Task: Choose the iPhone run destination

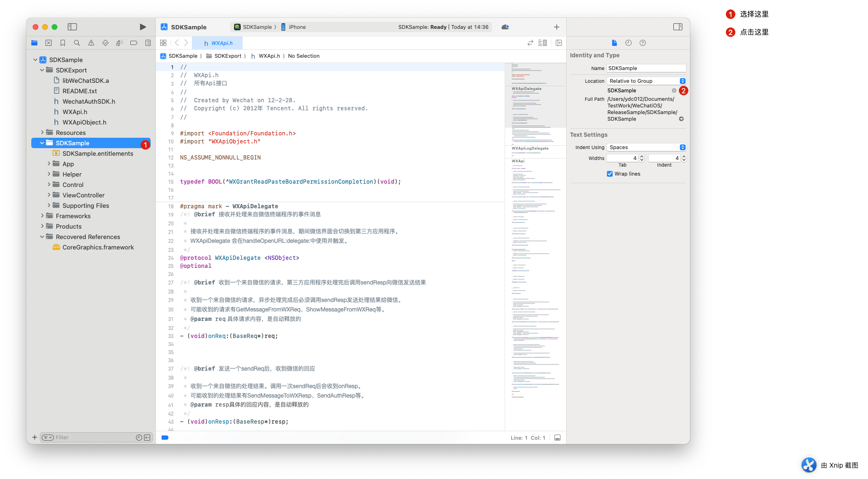Action: tap(294, 27)
